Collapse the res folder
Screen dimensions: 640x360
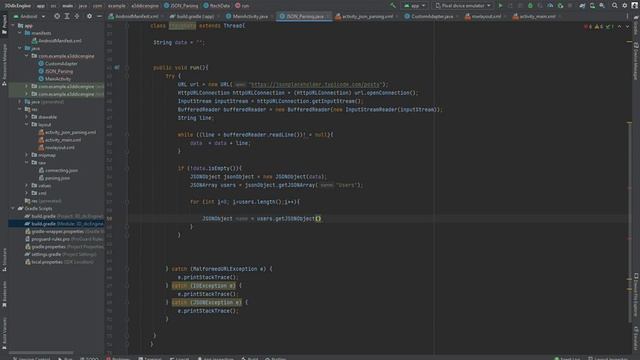(20, 109)
